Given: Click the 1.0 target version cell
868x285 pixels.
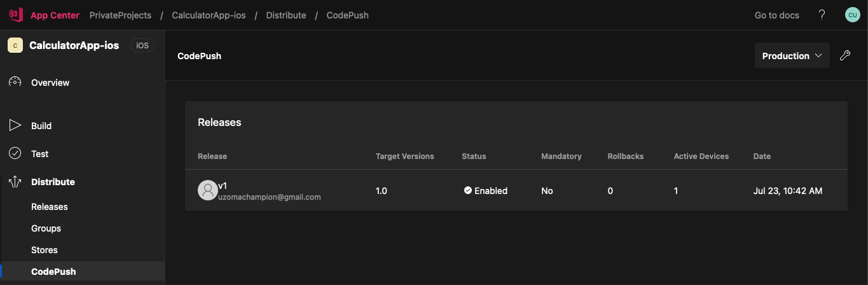Looking at the screenshot, I should [382, 191].
